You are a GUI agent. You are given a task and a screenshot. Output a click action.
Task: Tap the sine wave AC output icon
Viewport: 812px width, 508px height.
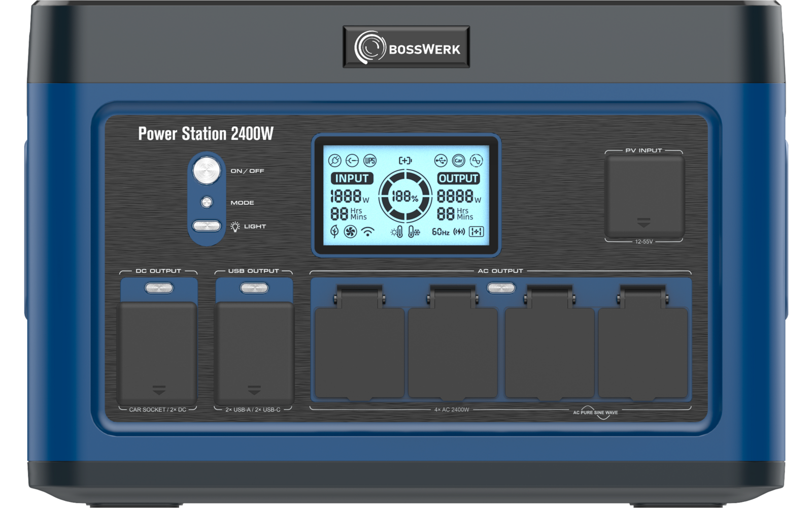pos(476,161)
